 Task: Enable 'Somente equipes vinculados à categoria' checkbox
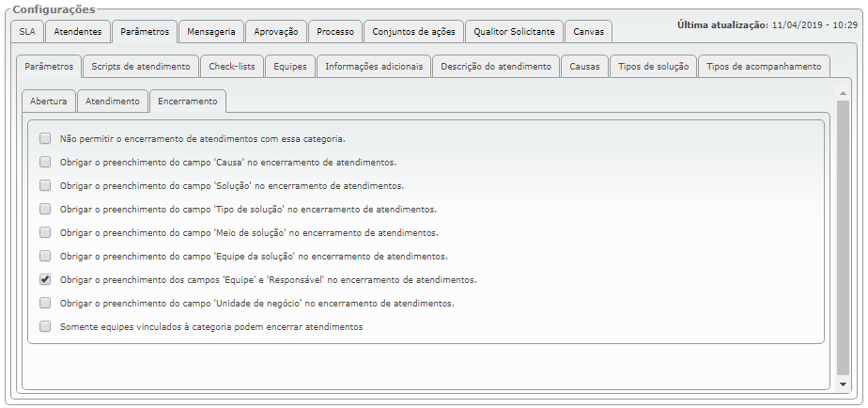pyautogui.click(x=45, y=327)
